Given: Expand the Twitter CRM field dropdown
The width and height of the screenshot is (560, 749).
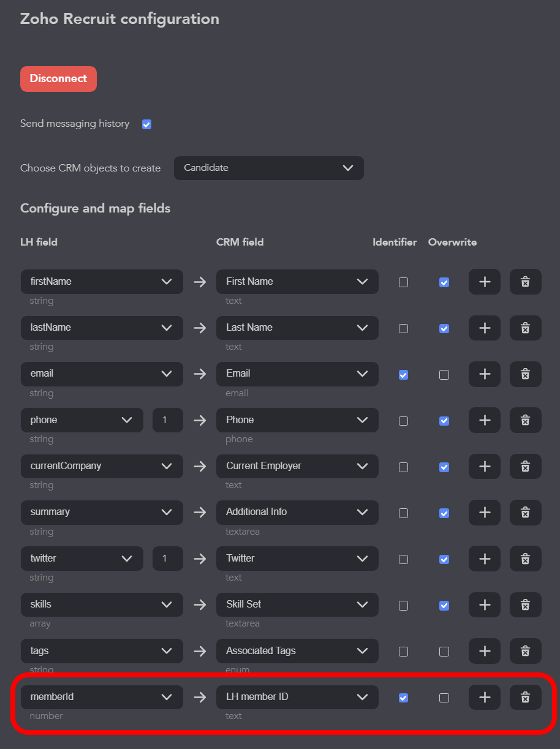Looking at the screenshot, I should point(297,559).
